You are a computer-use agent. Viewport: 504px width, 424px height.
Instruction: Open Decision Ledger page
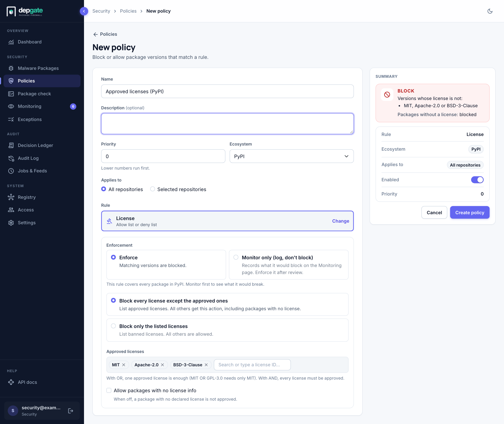click(42, 145)
